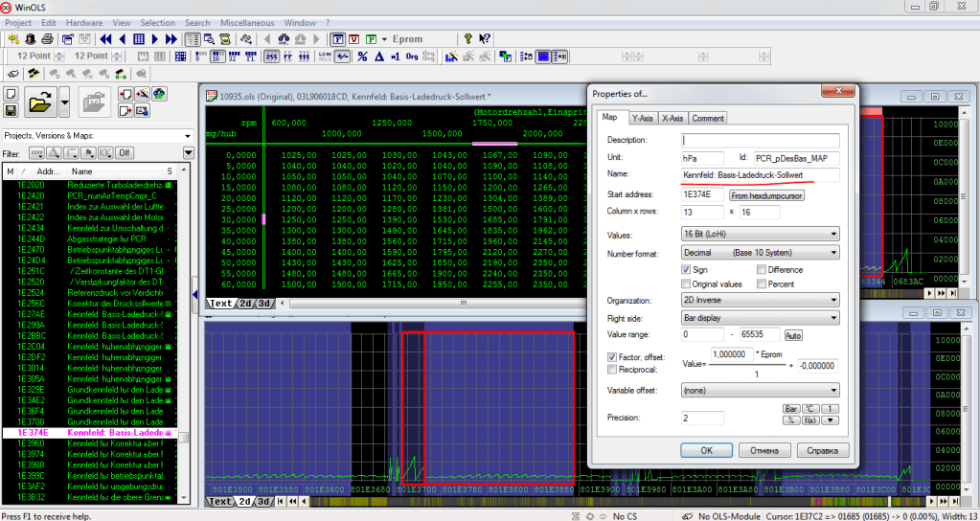Open the Hardware menu
The height and width of the screenshot is (521, 980).
(x=84, y=22)
